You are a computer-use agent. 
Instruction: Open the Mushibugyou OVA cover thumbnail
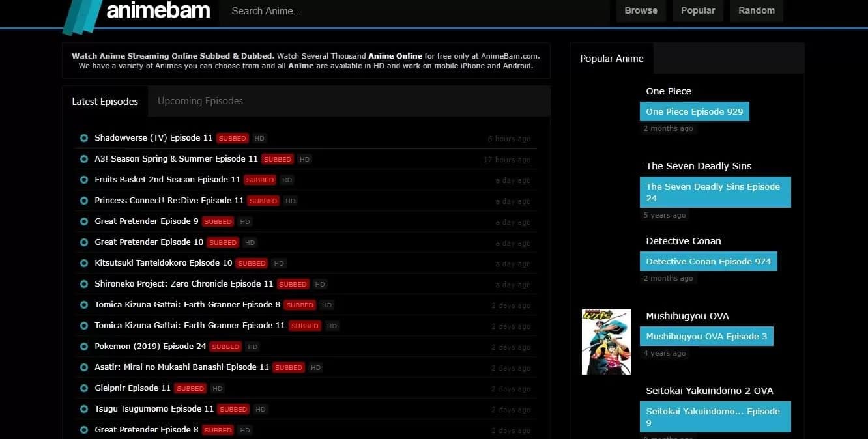point(606,342)
